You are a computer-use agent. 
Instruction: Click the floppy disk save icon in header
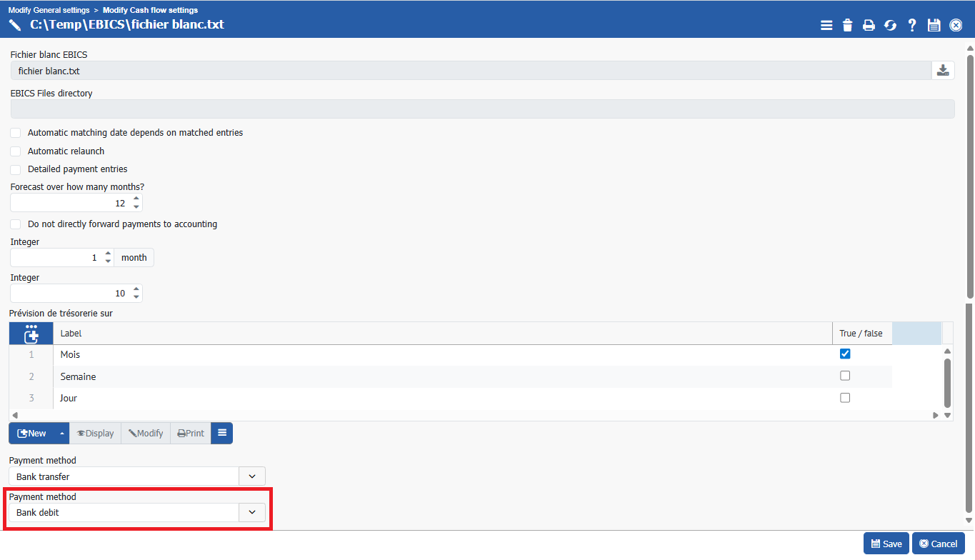[934, 26]
